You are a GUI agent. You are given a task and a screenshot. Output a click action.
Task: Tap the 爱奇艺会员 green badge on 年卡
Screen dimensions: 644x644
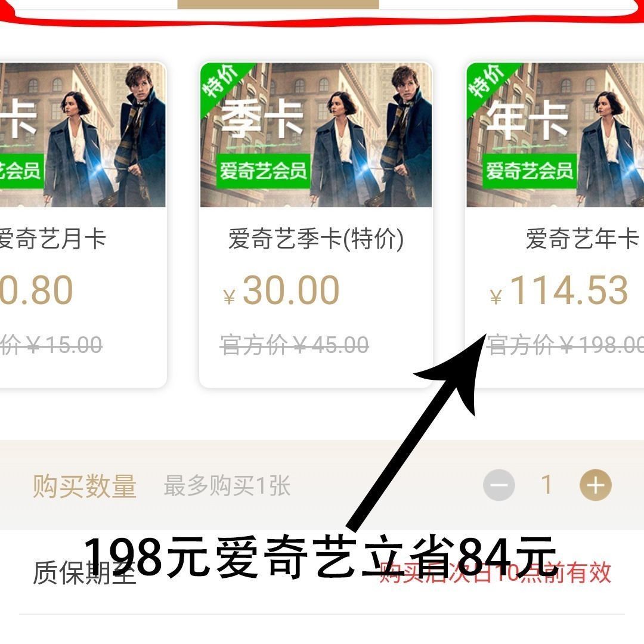tap(530, 171)
